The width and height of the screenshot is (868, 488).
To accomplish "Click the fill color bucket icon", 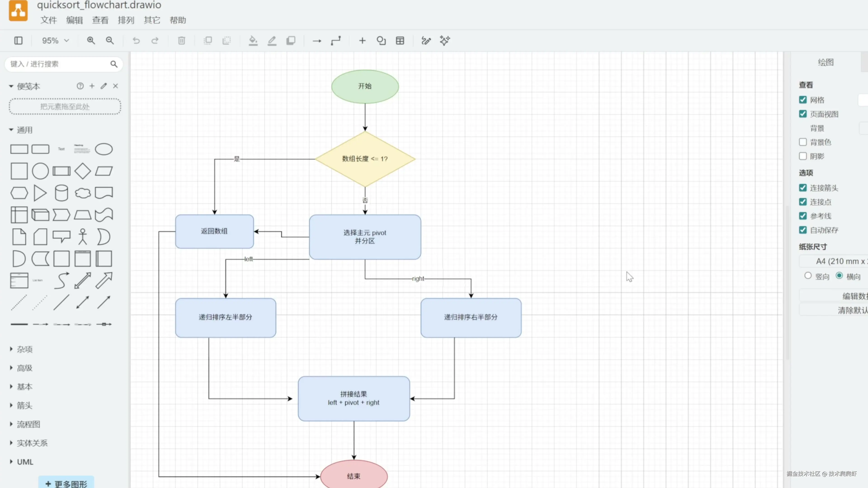I will pyautogui.click(x=253, y=41).
